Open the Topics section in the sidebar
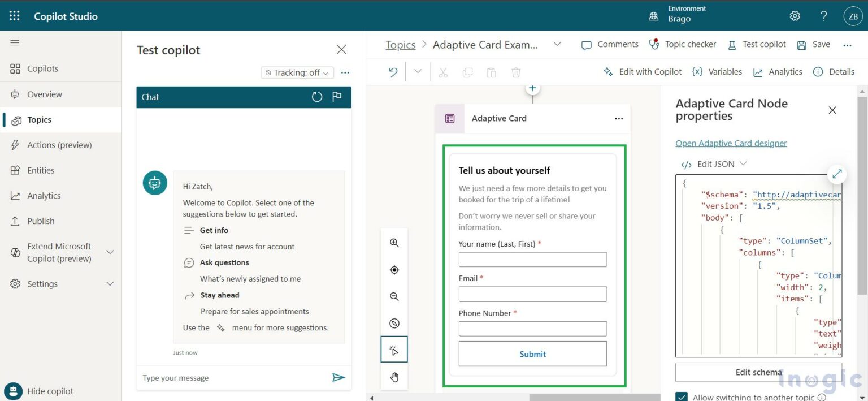Image resolution: width=868 pixels, height=401 pixels. click(38, 119)
